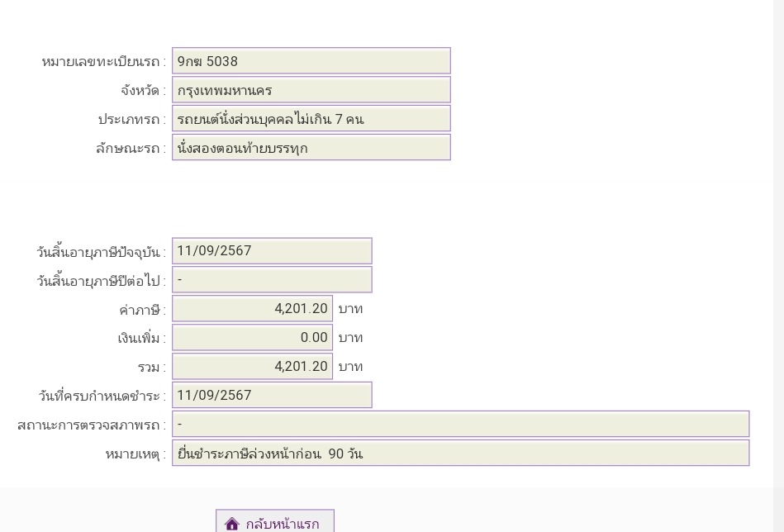The width and height of the screenshot is (784, 532).
Task: Click the วันสิ้นอายุภาษีปัจจุบัน label
Action: point(101,251)
